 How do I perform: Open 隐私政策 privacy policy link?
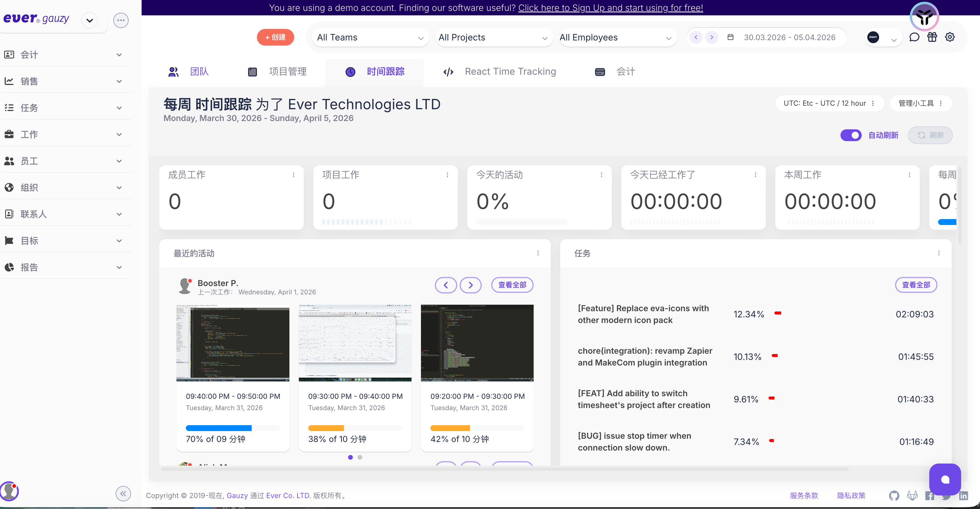851,496
